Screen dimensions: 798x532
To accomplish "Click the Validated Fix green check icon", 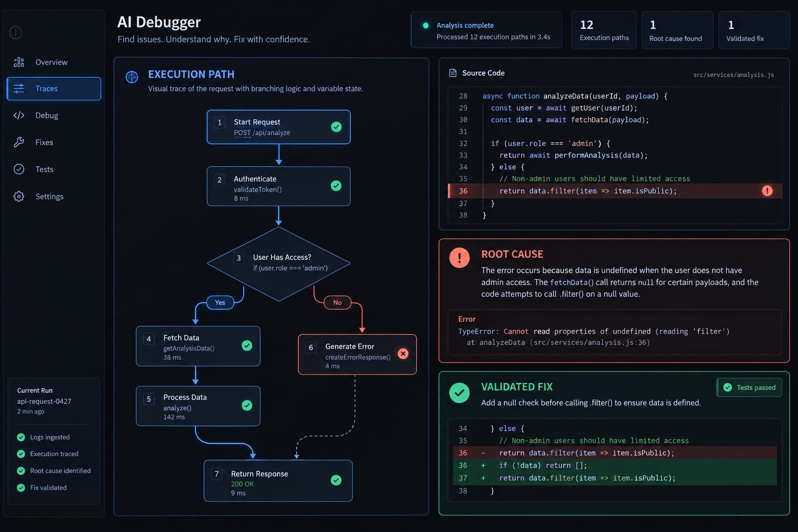I will point(459,393).
